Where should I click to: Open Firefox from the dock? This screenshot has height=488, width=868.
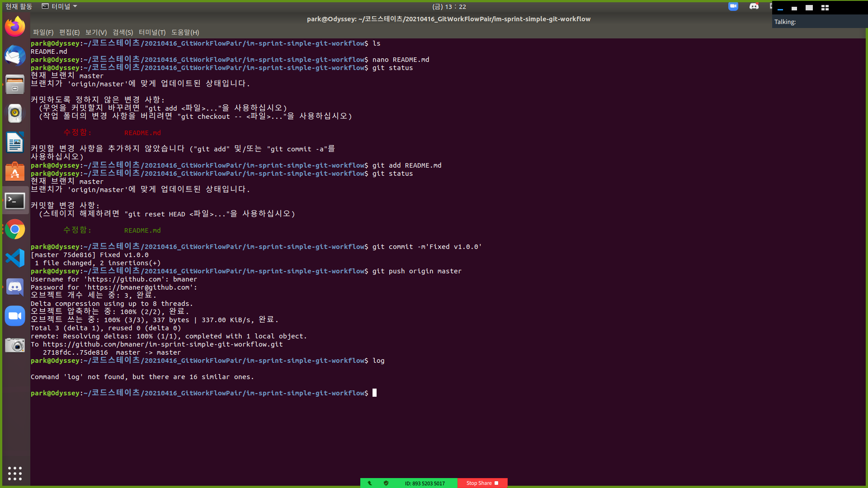15,27
